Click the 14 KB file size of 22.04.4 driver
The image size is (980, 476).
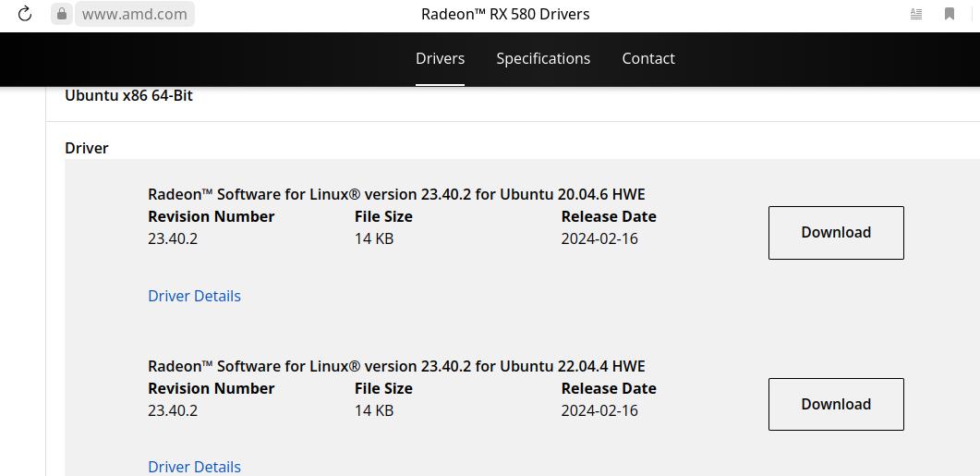pos(374,410)
